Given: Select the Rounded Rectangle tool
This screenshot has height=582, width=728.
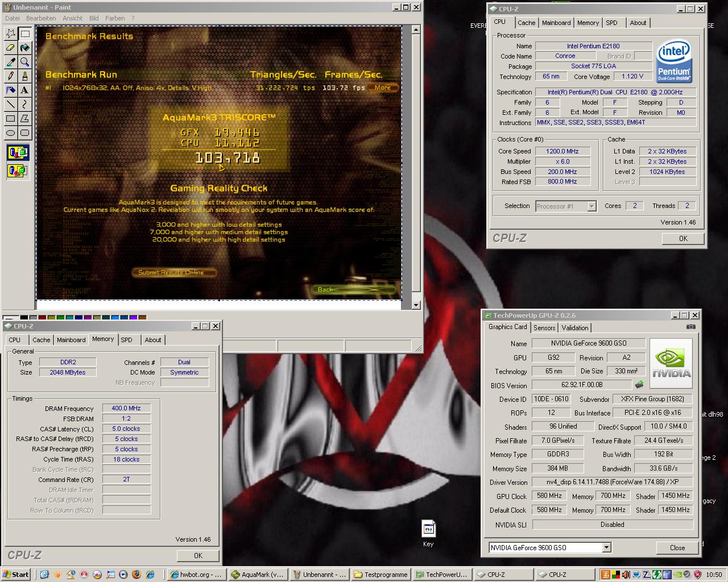Looking at the screenshot, I should pyautogui.click(x=25, y=133).
